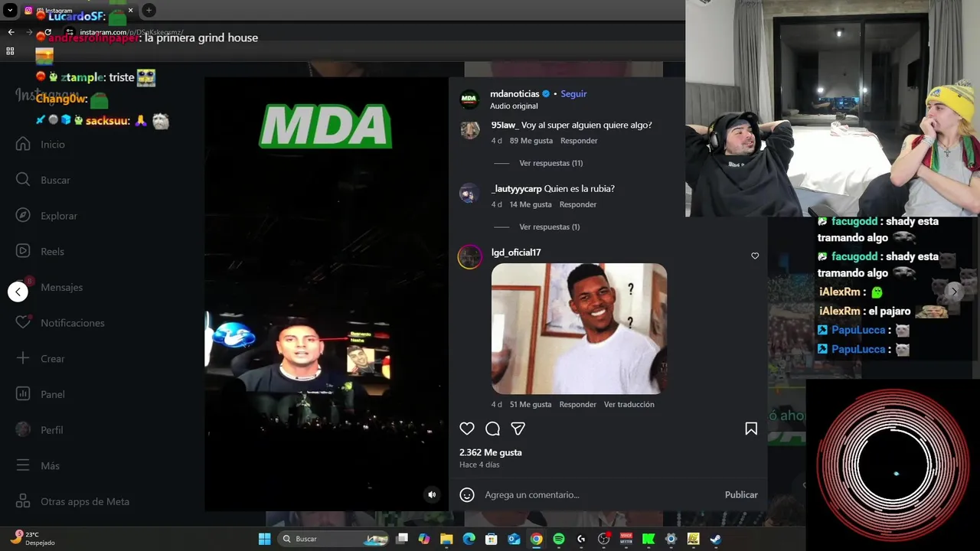Open the lgd_oficial17 user profile
This screenshot has height=551, width=980.
pyautogui.click(x=516, y=253)
